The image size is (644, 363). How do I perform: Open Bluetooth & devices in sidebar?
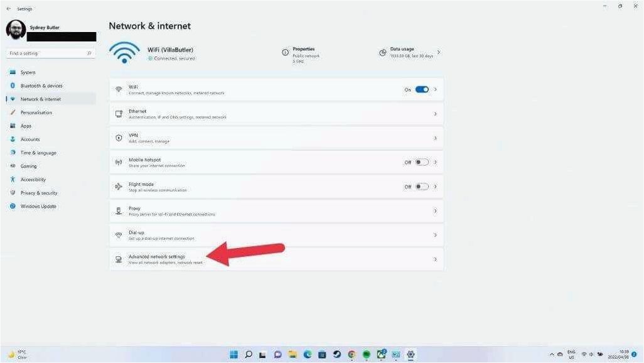pos(41,86)
